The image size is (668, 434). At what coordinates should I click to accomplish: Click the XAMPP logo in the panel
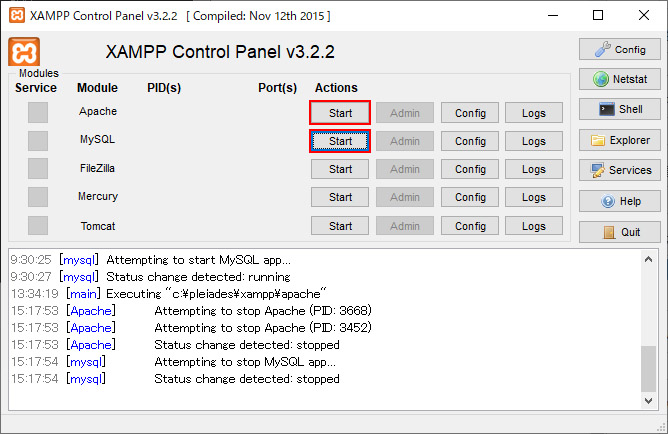(x=24, y=52)
